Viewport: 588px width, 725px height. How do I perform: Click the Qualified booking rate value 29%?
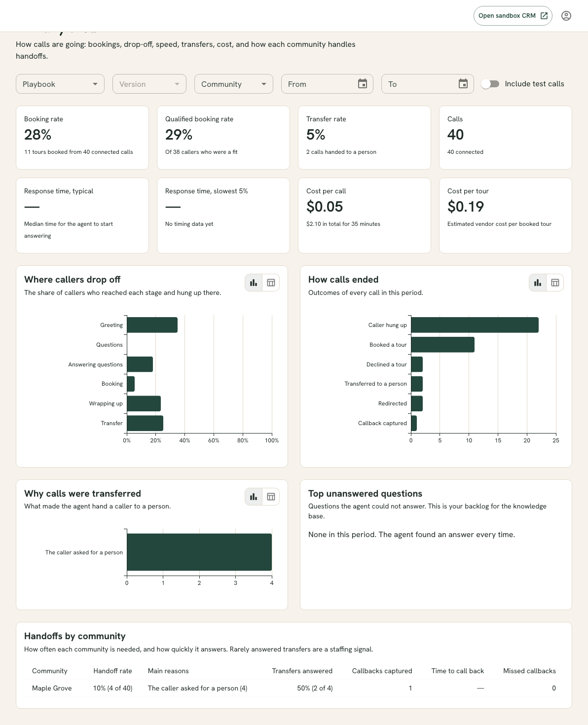pyautogui.click(x=179, y=135)
